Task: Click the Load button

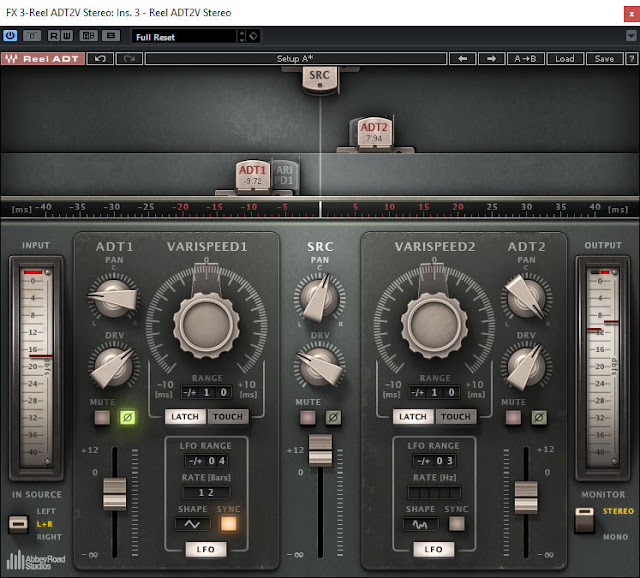Action: 565,59
